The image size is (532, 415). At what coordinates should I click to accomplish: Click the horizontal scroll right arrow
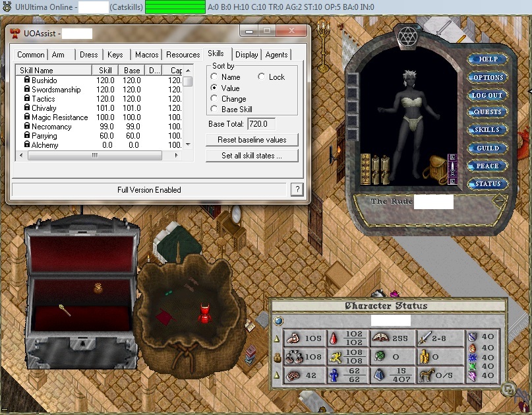point(176,155)
